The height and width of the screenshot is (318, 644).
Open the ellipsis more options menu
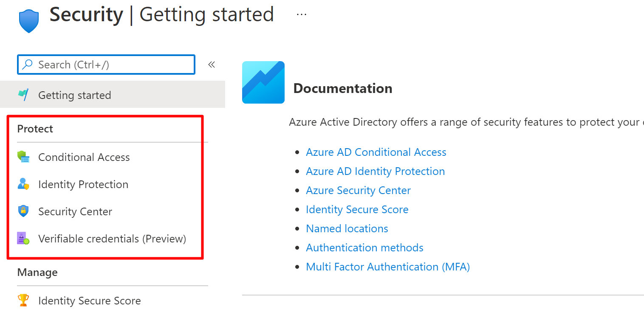(302, 14)
